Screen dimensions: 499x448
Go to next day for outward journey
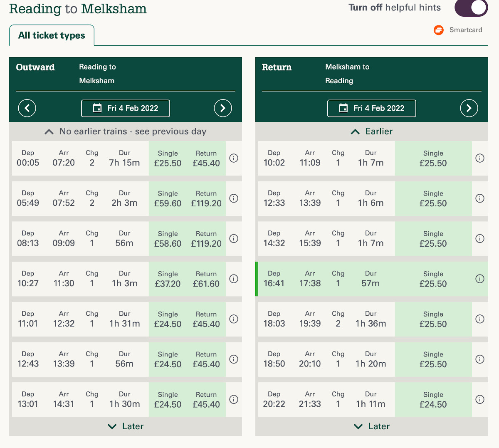pos(223,108)
